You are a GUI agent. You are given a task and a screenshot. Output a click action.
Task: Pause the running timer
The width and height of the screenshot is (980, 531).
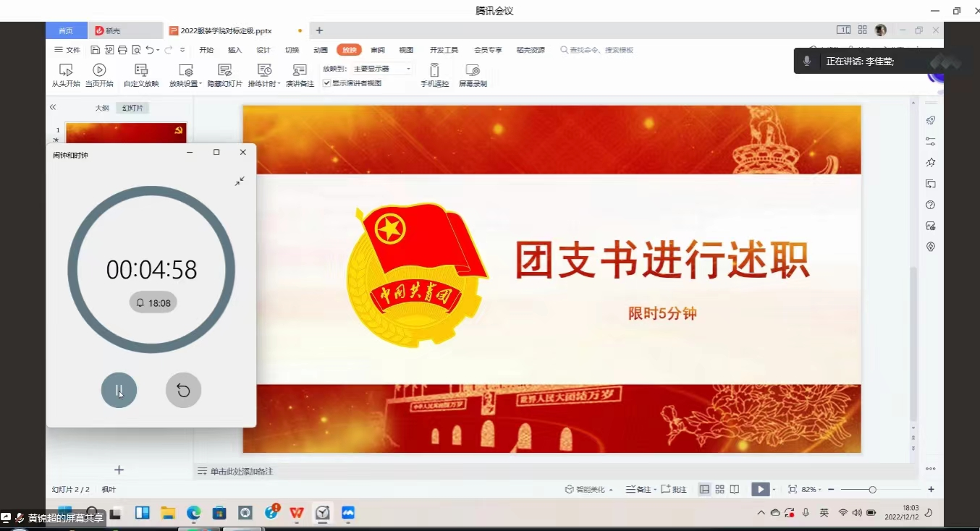coord(119,391)
